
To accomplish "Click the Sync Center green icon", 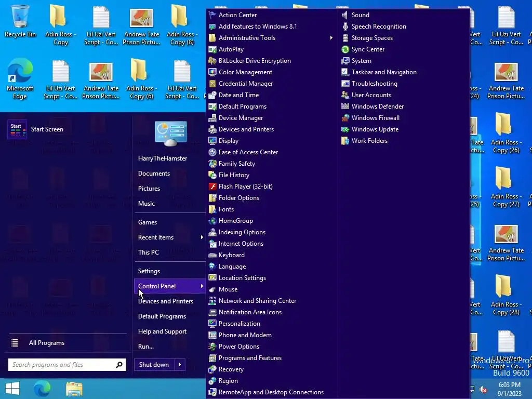I will point(345,49).
